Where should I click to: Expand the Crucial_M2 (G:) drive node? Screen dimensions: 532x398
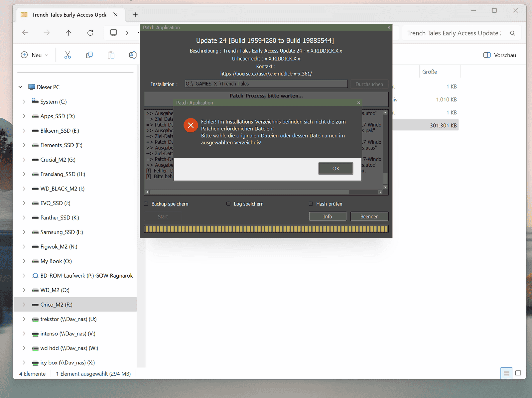(24, 160)
